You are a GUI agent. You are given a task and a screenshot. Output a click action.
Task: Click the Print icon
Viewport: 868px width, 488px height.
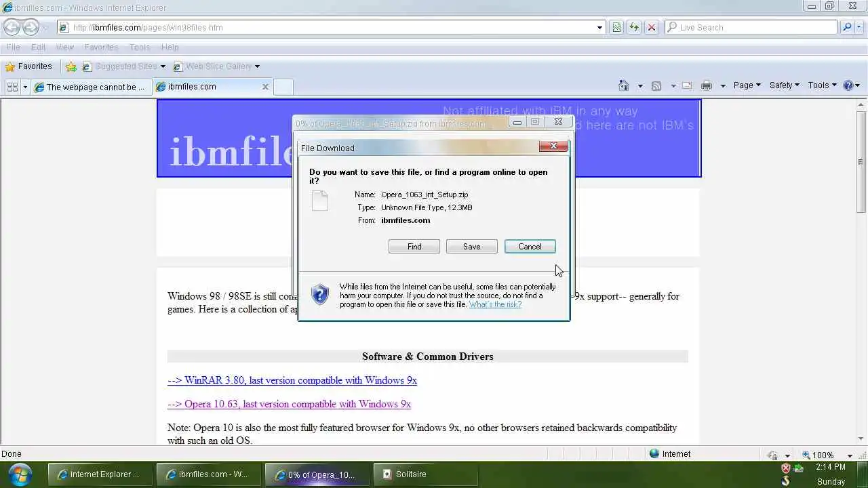coord(707,85)
